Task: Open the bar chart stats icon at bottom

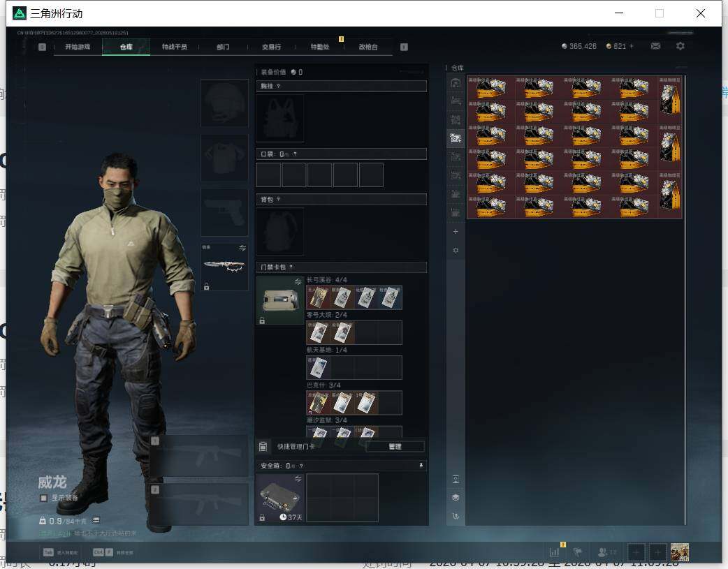Action: (554, 552)
